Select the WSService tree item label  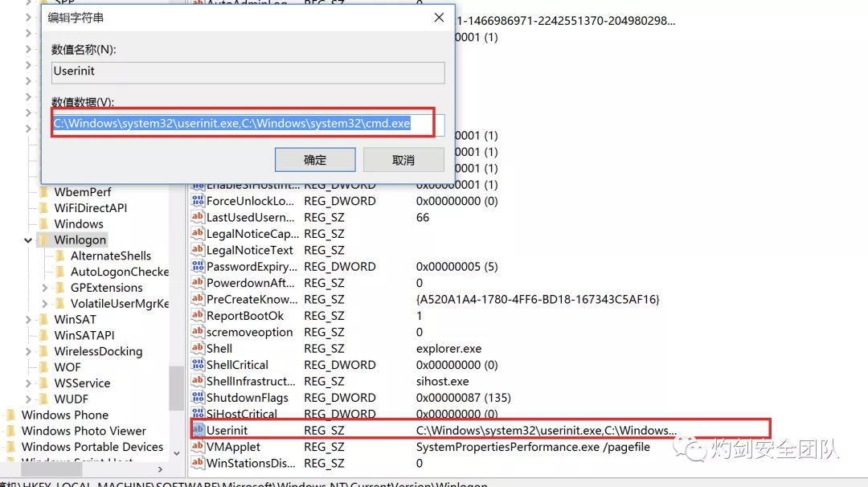click(x=82, y=383)
